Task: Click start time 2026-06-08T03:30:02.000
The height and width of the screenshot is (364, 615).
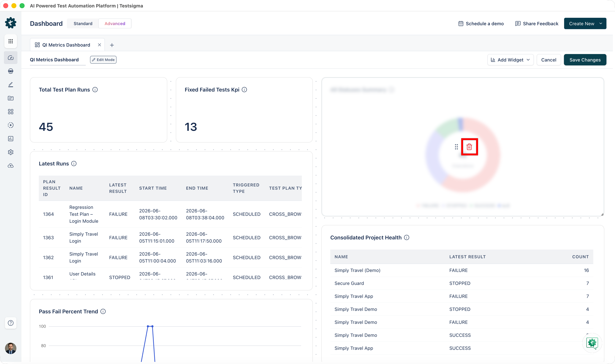Action: point(158,214)
